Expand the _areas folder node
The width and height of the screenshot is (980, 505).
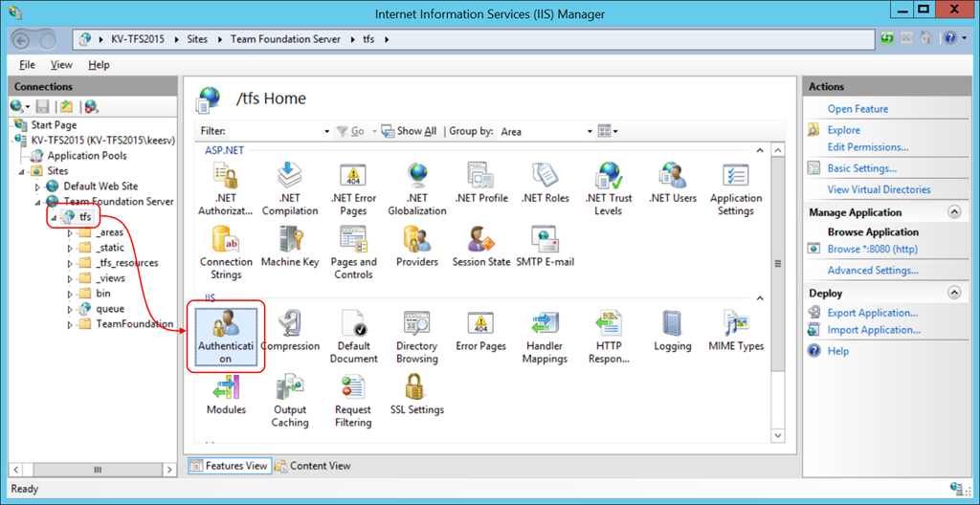(69, 232)
